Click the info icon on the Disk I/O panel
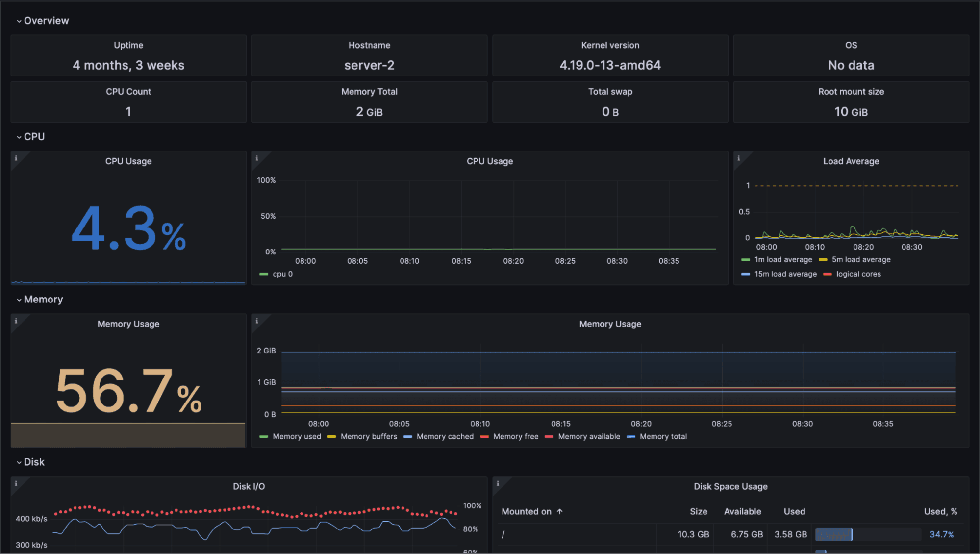The image size is (980, 554). (15, 483)
